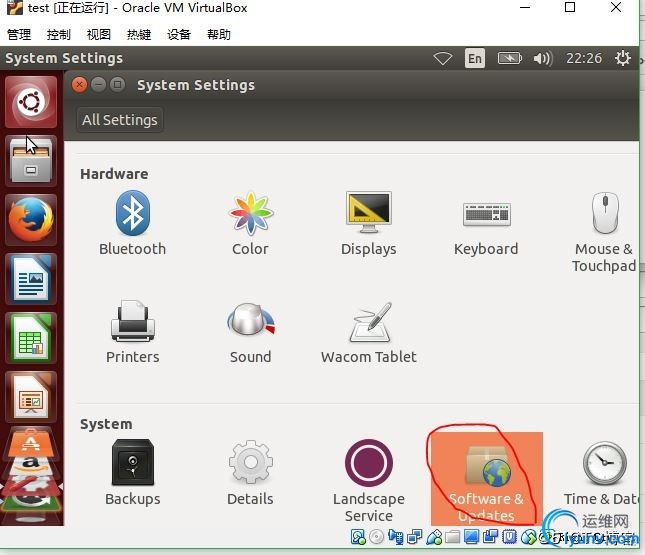645x555 pixels.
Task: Launch LibreOffice Writer from launcher
Action: click(x=31, y=279)
